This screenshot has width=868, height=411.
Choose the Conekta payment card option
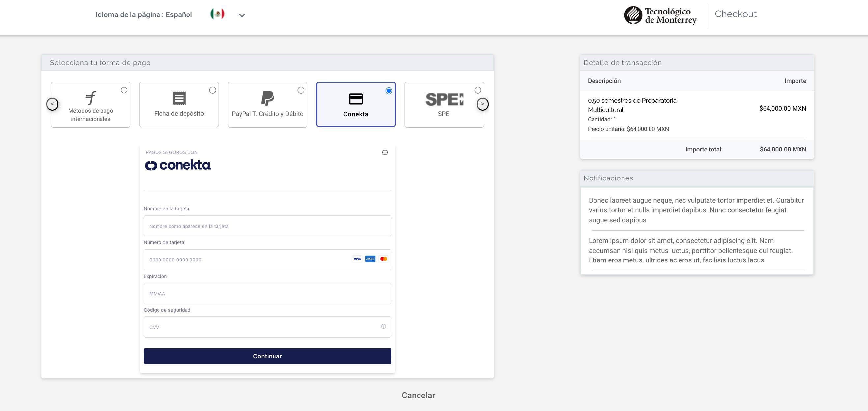click(356, 104)
